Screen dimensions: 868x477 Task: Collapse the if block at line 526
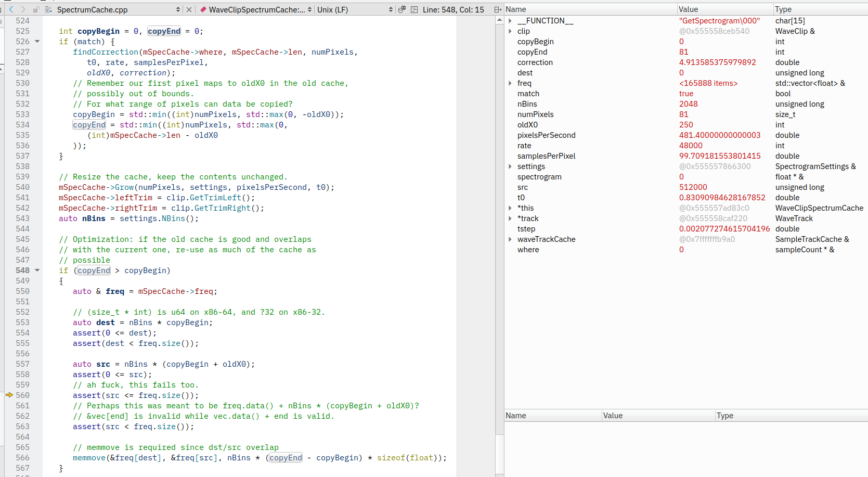[x=36, y=42]
